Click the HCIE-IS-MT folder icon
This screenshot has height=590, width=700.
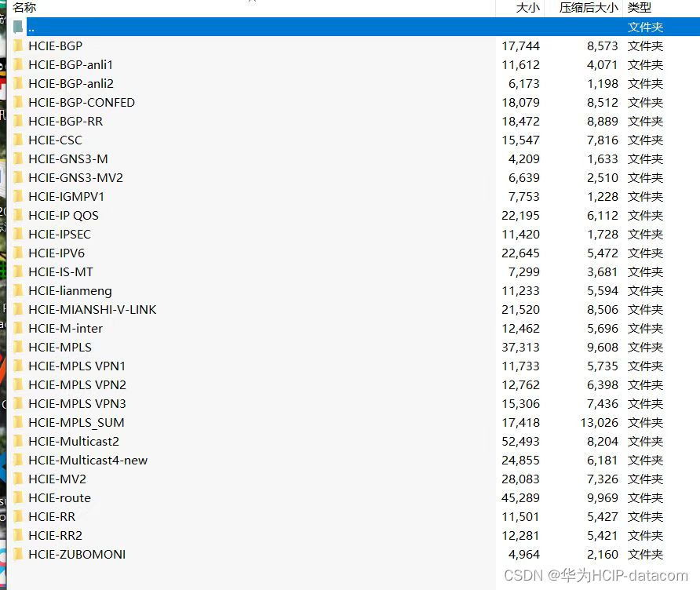(18, 271)
